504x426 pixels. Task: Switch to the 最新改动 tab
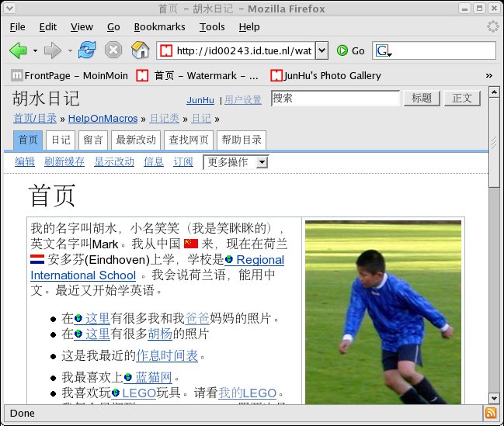click(136, 140)
